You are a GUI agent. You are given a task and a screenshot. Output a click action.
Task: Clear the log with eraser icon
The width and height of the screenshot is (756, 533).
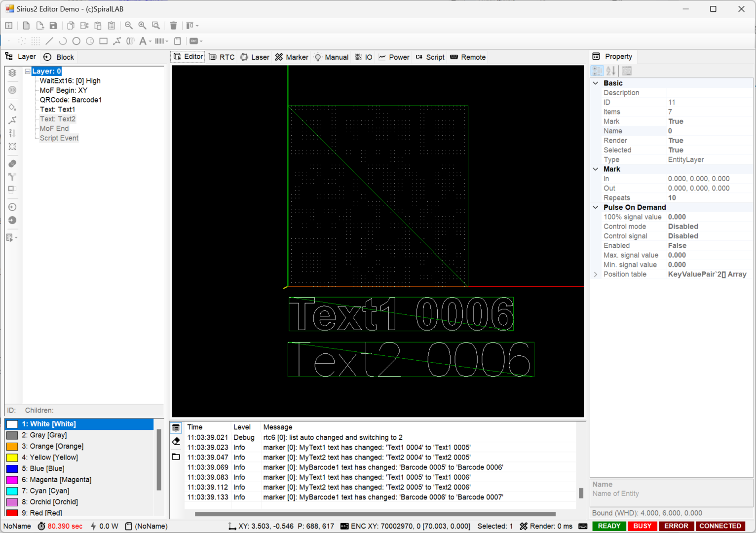[x=176, y=441]
